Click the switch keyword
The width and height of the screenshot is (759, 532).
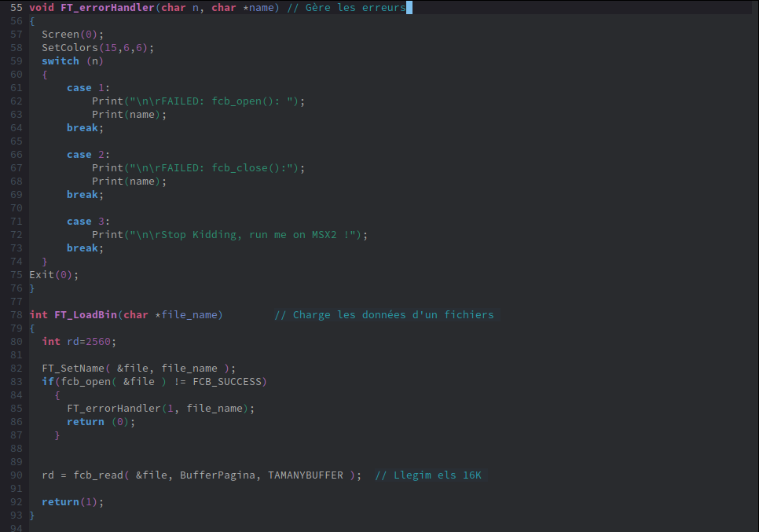(60, 61)
